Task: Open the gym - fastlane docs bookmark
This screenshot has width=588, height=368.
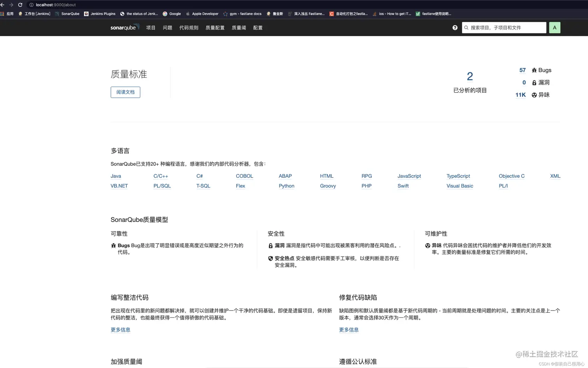Action: (x=242, y=14)
